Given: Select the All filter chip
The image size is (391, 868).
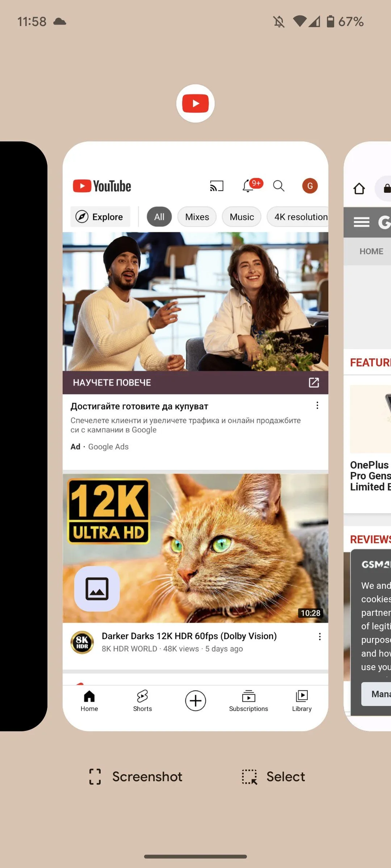Looking at the screenshot, I should click(x=159, y=217).
